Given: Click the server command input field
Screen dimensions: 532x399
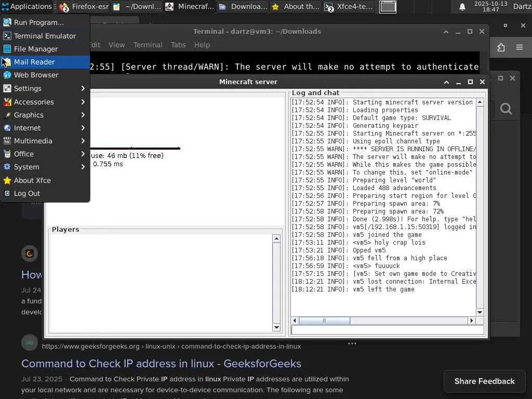Looking at the screenshot, I should coord(387,330).
